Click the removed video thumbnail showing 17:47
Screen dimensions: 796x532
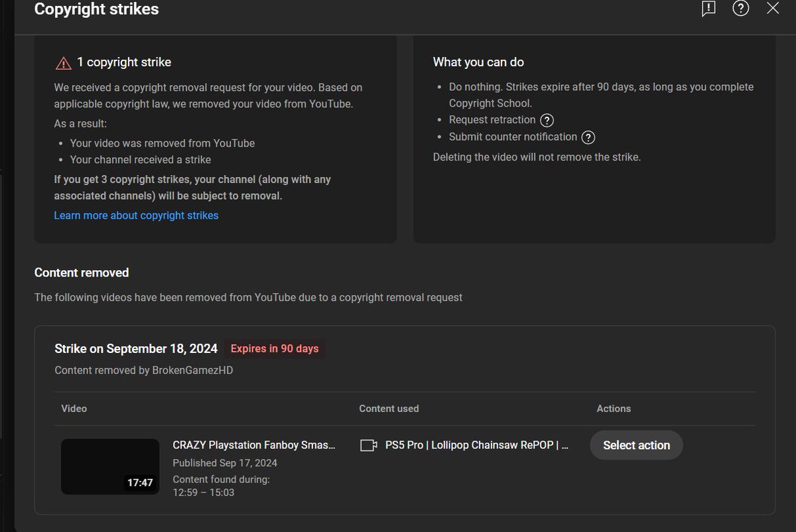(x=110, y=466)
